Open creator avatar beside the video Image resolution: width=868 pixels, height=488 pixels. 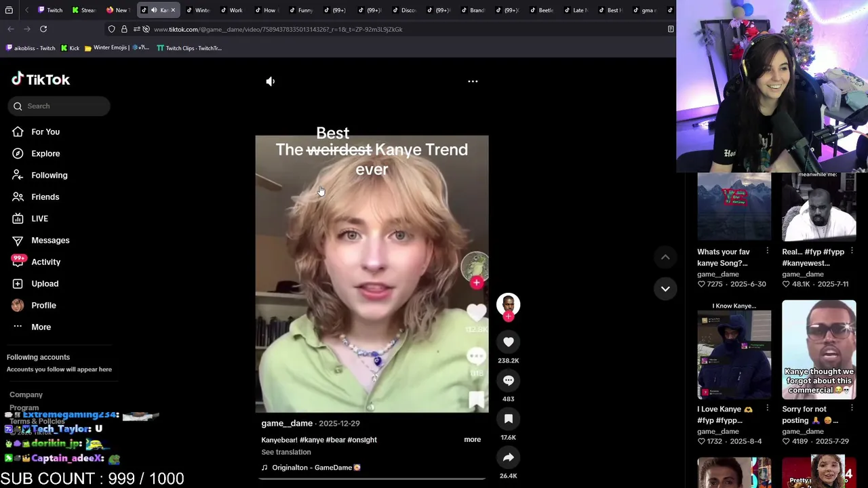508,304
